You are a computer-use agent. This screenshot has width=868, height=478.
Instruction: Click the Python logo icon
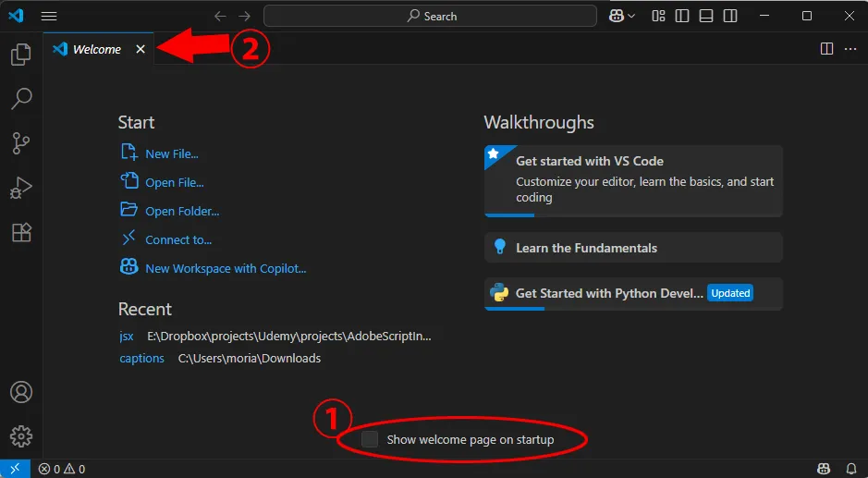[499, 292]
